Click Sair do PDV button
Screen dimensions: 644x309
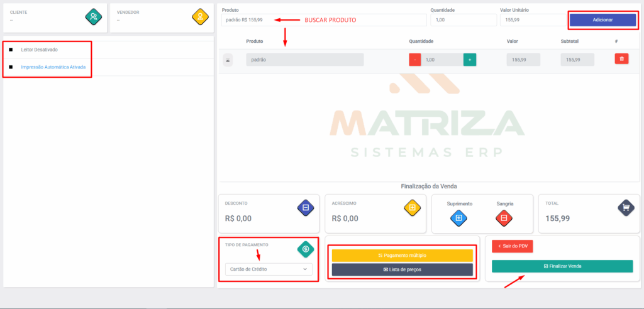[512, 246]
